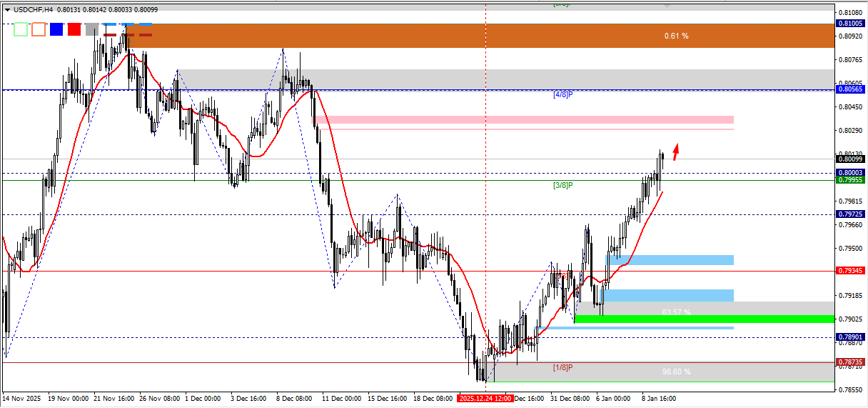Select the 0.80003 price level label
Screen dimensions: 868x408
click(x=850, y=173)
